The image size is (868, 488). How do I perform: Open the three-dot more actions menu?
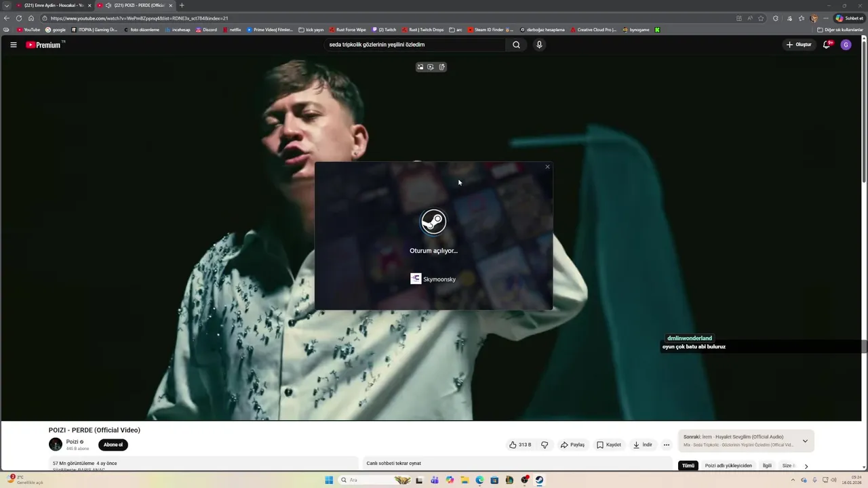pos(667,445)
